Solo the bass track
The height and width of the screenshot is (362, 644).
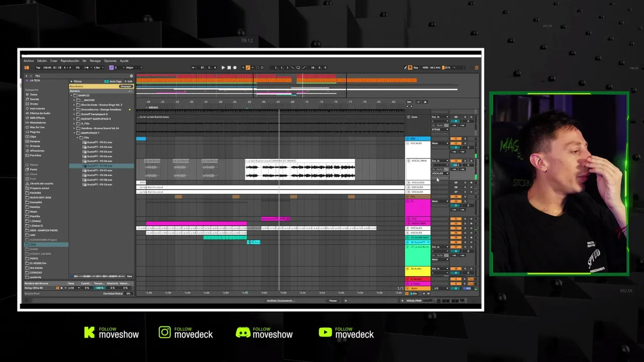tap(464, 117)
